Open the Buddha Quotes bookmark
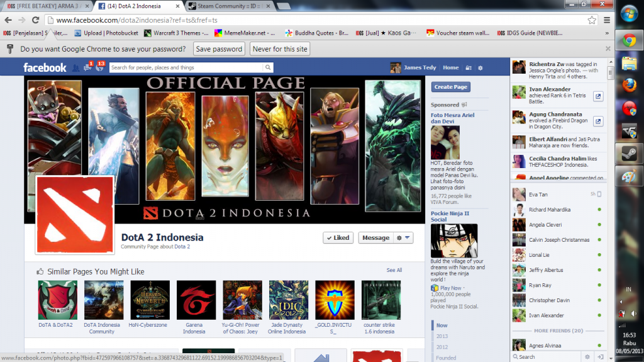The image size is (644, 362). click(317, 33)
